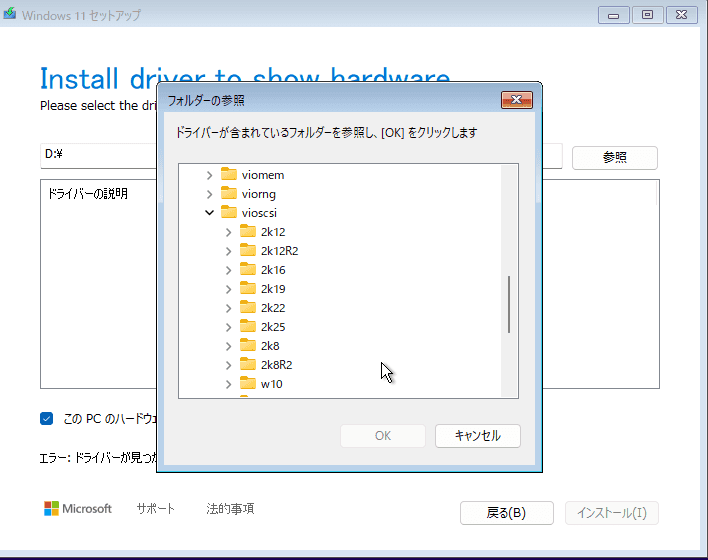Click the 2k12R2 folder icon

pos(248,250)
